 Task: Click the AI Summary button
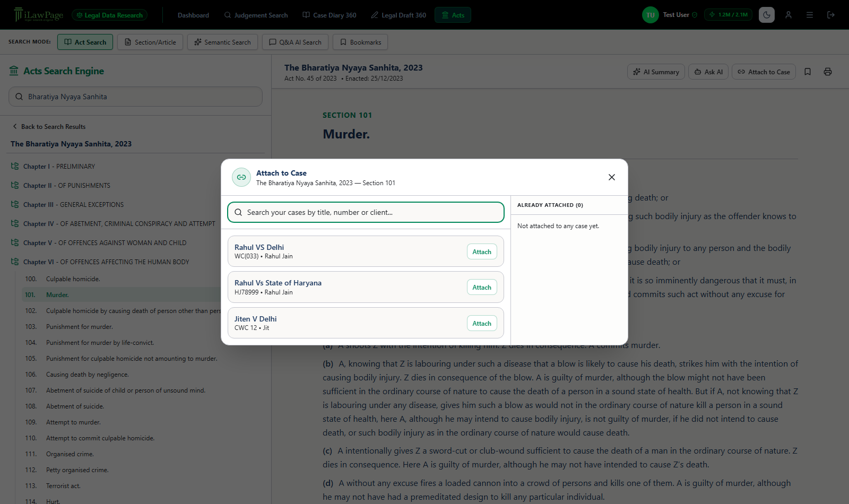(x=656, y=72)
